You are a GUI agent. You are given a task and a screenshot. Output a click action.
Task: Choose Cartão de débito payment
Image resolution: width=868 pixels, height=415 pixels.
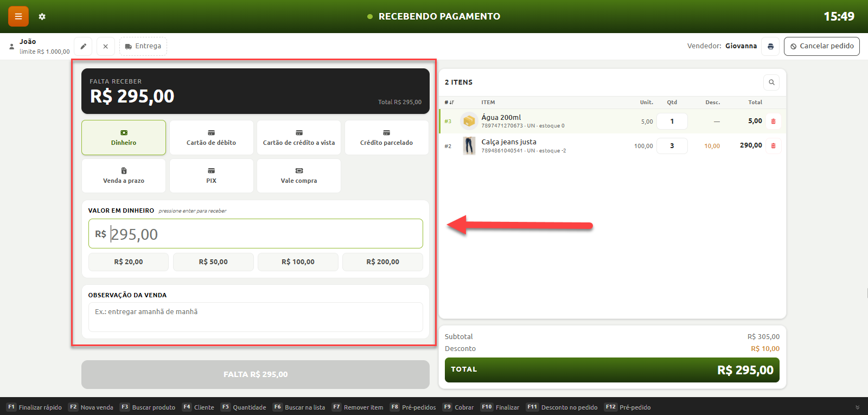tap(212, 138)
